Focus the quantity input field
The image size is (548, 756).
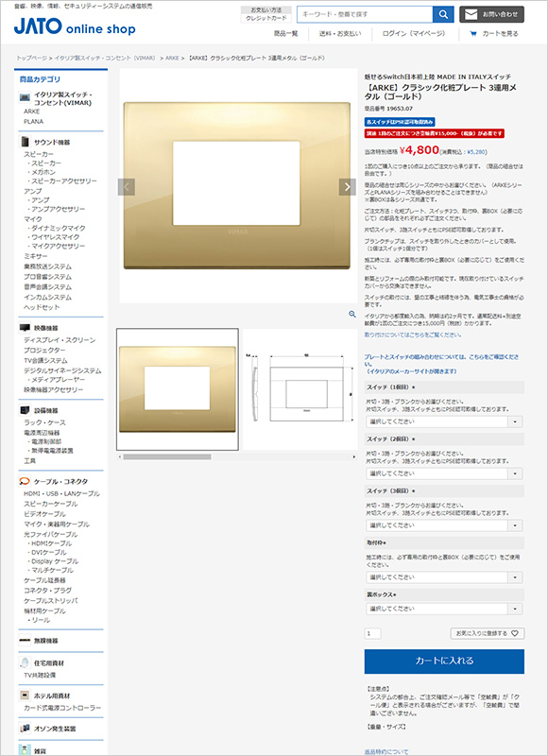pyautogui.click(x=373, y=633)
